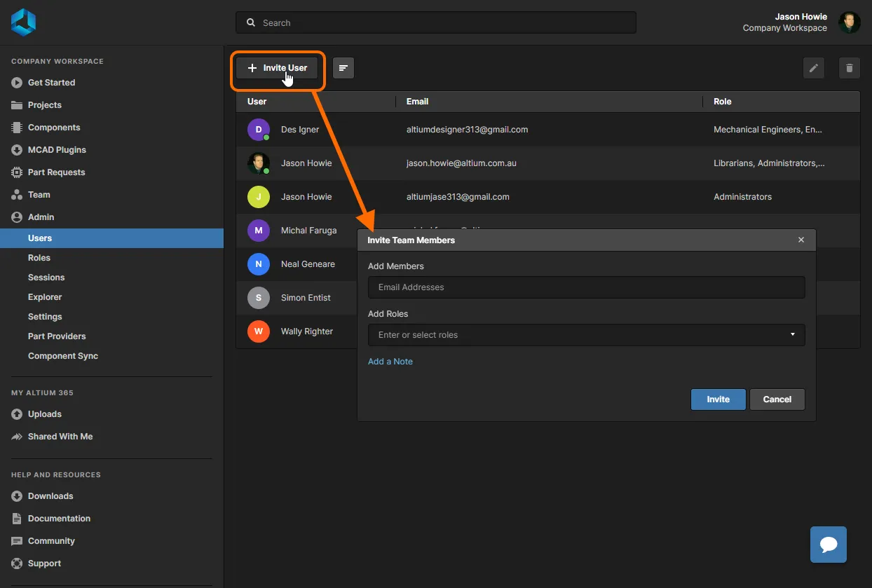Open Components in the sidebar

[54, 128]
